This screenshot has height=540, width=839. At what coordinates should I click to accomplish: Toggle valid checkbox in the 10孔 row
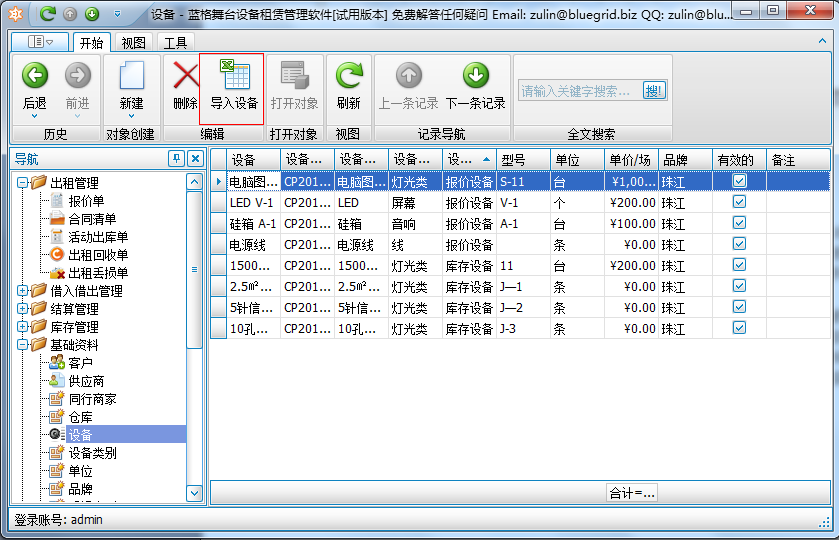tap(739, 328)
